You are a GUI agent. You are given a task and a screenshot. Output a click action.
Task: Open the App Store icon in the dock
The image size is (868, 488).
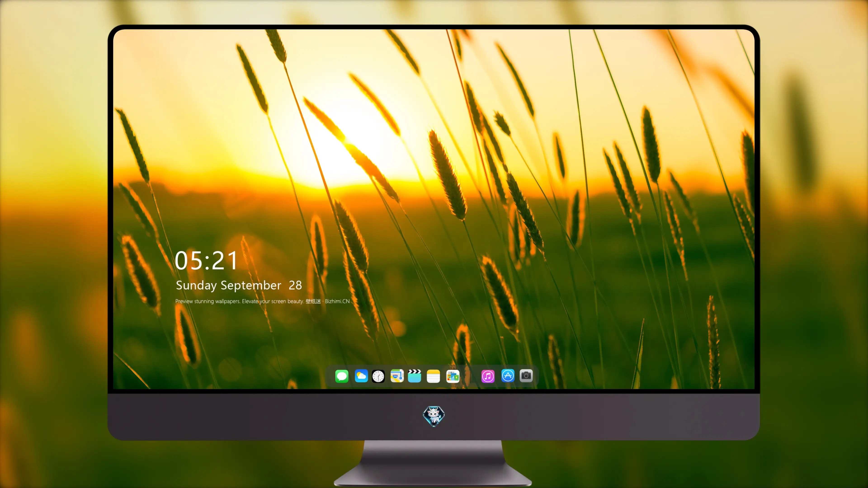coord(508,376)
